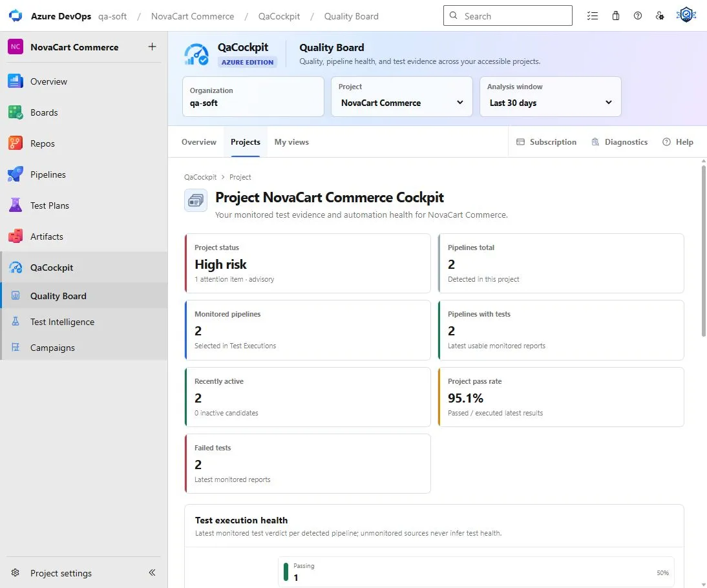This screenshot has width=707, height=588.
Task: Click the Project settings gear icon
Action: (16, 572)
